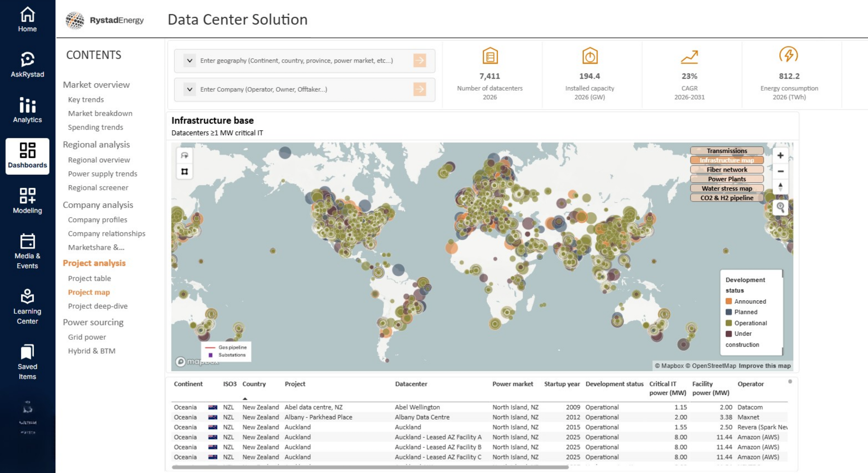Open Regional screener page
The width and height of the screenshot is (868, 473).
coord(98,188)
